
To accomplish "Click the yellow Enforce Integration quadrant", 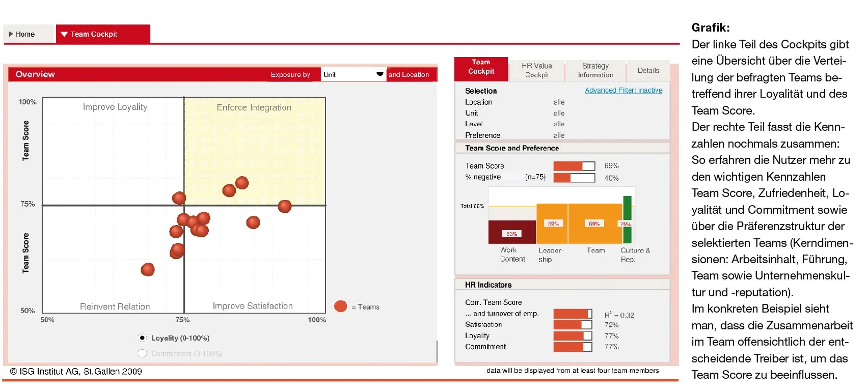I will coord(255,148).
